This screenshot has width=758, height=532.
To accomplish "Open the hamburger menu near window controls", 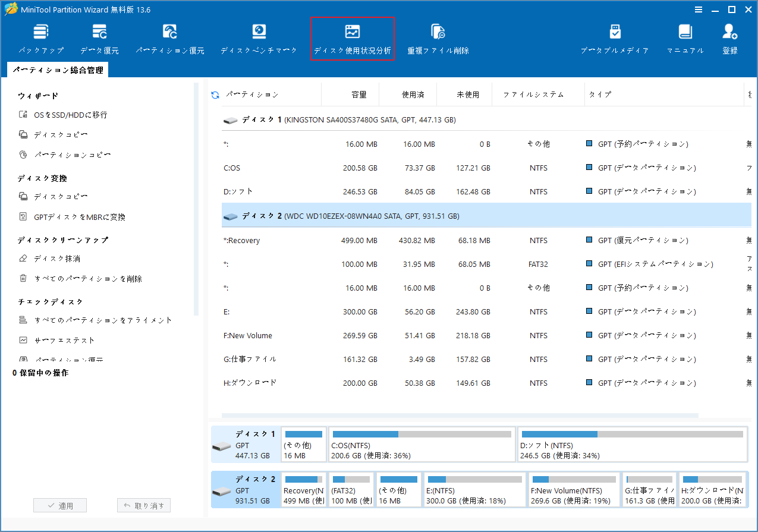I will click(x=698, y=10).
